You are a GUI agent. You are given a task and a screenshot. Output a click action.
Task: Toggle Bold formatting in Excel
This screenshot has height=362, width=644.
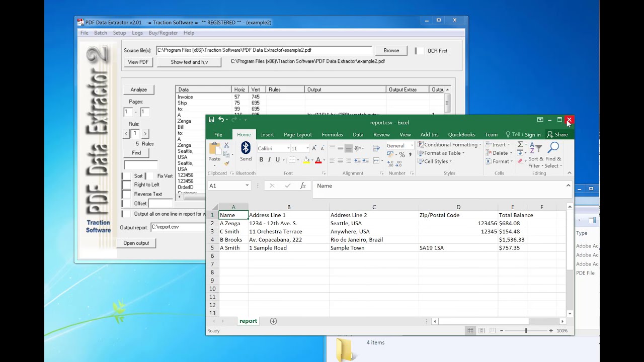pos(261,160)
